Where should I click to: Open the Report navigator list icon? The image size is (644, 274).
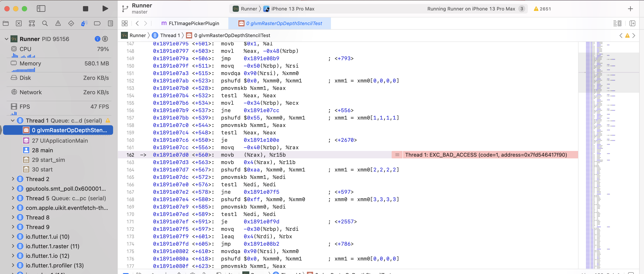point(110,23)
